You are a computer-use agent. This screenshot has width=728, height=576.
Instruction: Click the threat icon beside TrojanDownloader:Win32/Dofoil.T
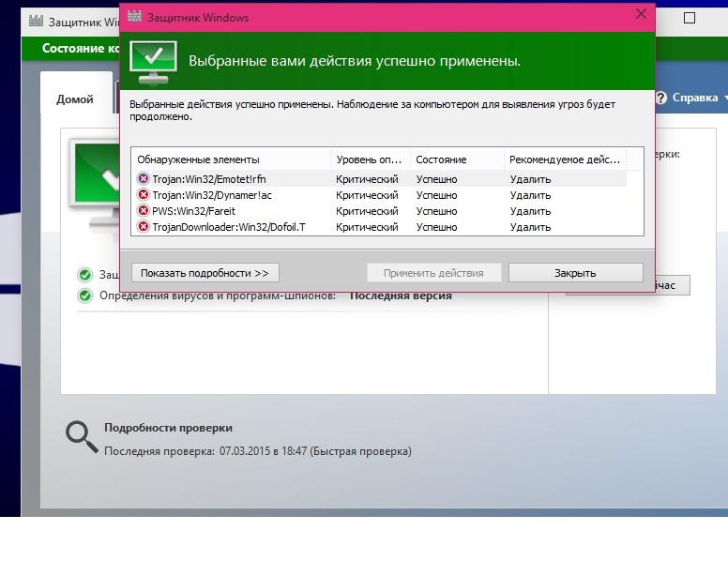pyautogui.click(x=143, y=226)
